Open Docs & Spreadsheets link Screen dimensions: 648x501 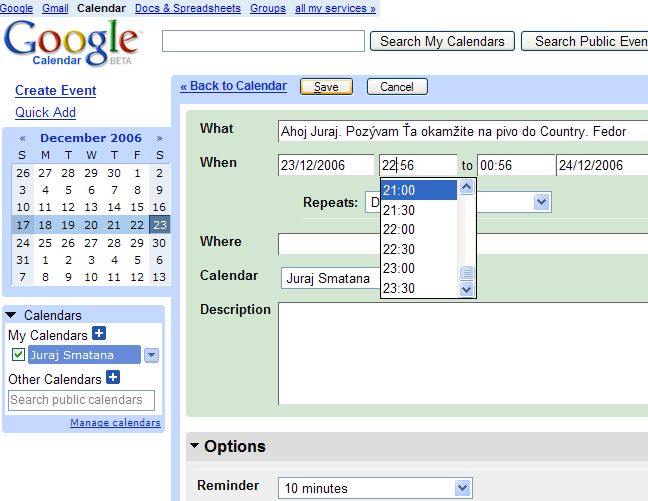click(x=188, y=8)
